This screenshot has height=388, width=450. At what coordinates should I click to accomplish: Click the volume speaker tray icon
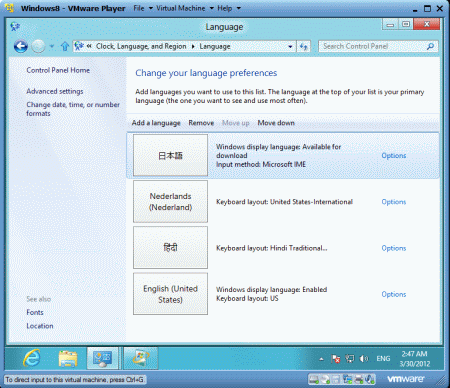pos(364,359)
